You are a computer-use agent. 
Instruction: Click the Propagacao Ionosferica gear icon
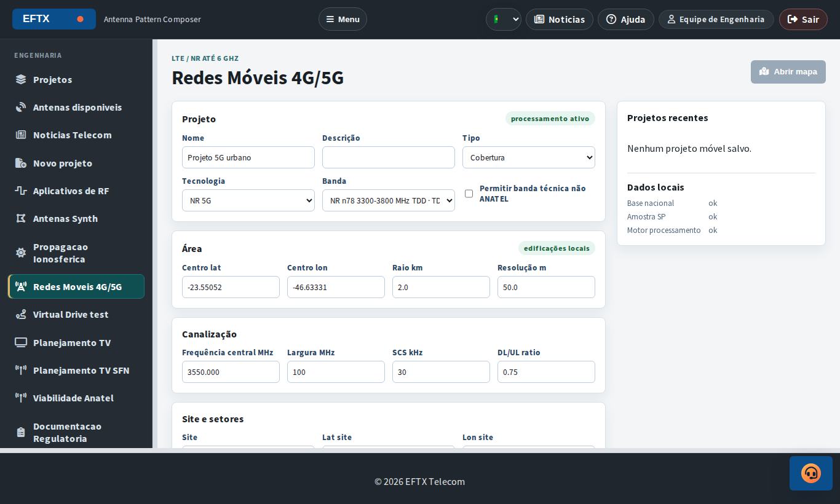pos(21,253)
